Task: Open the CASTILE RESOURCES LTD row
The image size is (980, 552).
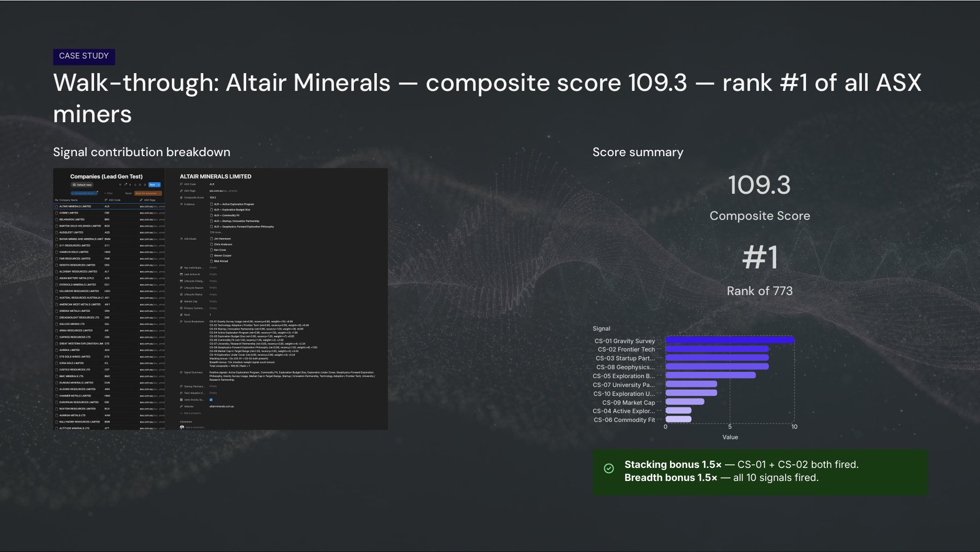Action: coord(109,369)
